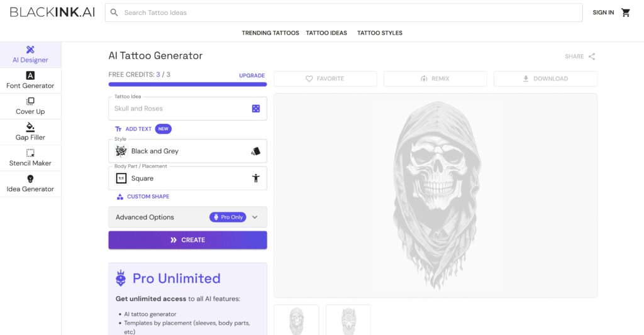
Task: Launch the Stencil Maker tool
Action: click(x=30, y=158)
